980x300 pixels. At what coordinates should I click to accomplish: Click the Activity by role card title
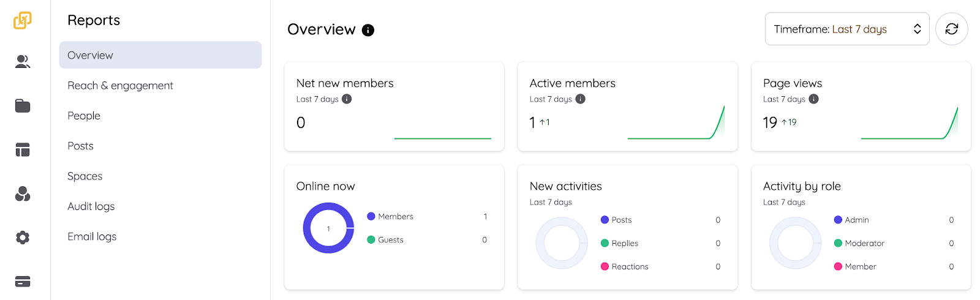[x=802, y=186]
